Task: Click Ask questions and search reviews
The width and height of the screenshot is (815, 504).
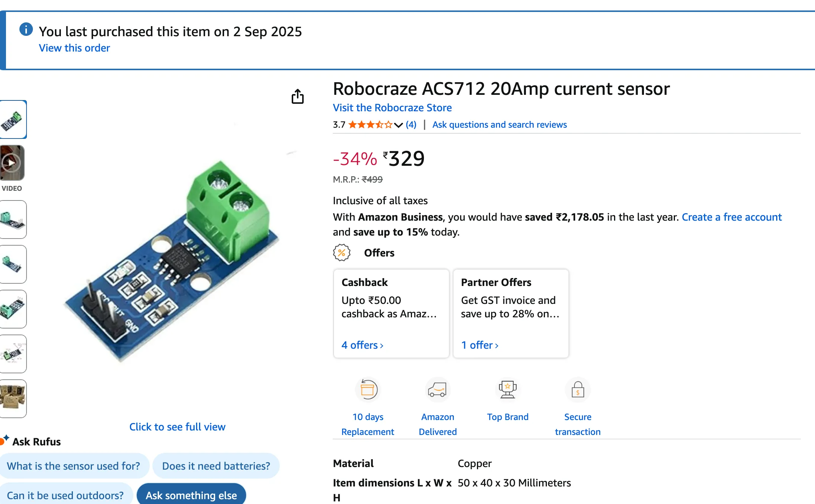Action: tap(499, 125)
